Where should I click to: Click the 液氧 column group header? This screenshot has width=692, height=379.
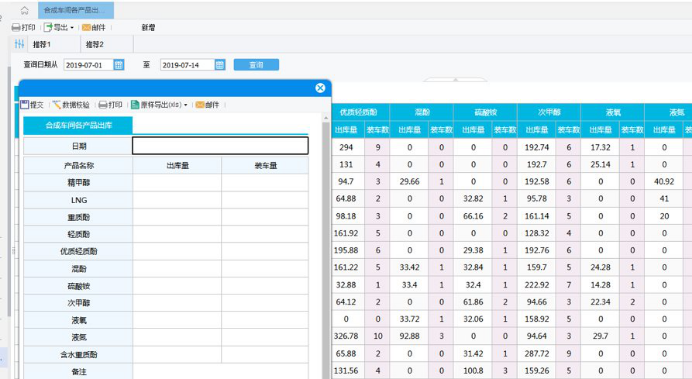coord(613,112)
